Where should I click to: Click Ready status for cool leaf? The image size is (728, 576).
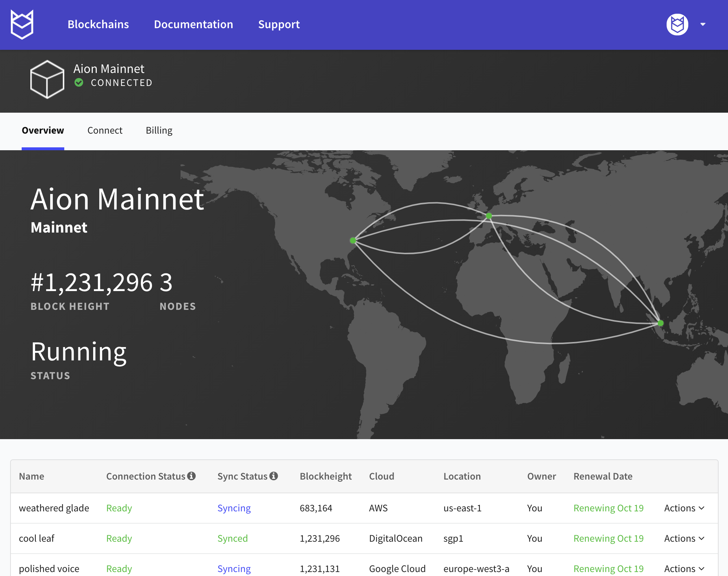(x=119, y=538)
